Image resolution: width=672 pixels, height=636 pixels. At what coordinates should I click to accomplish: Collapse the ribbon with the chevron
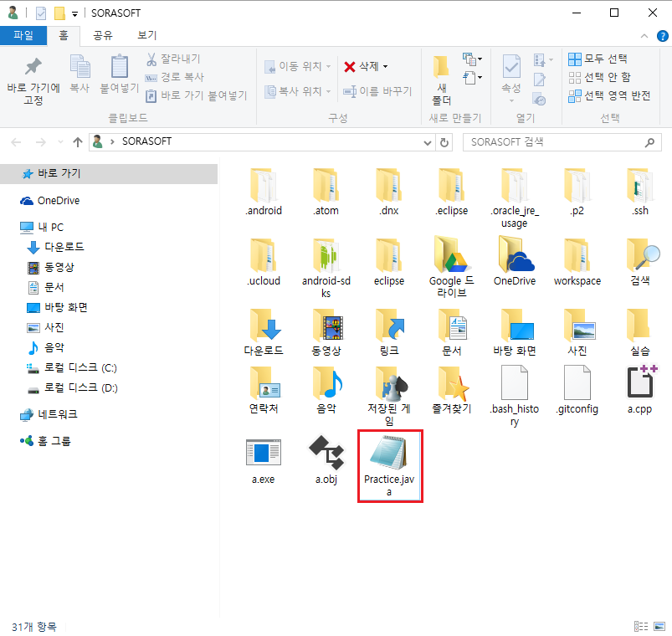tap(644, 36)
